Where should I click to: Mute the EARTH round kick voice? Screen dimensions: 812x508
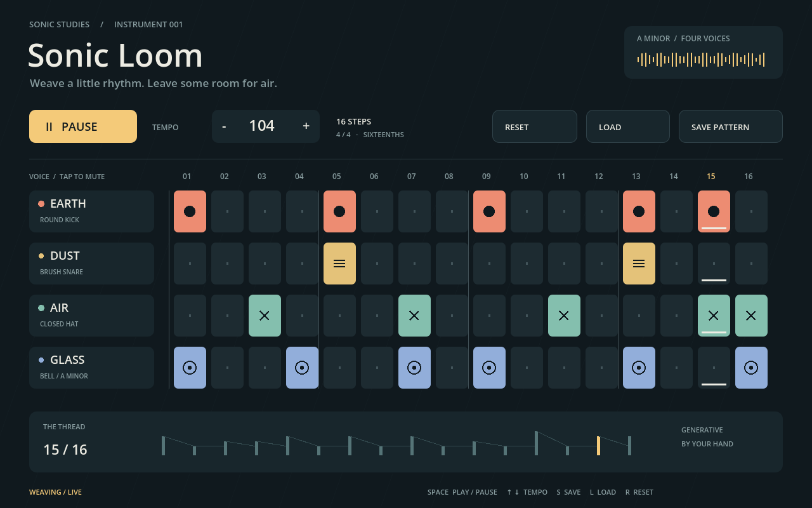point(91,211)
